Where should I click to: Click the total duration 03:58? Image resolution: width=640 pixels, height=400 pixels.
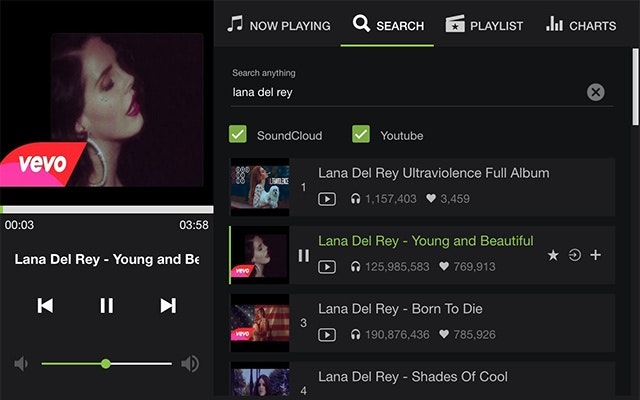[x=194, y=225]
